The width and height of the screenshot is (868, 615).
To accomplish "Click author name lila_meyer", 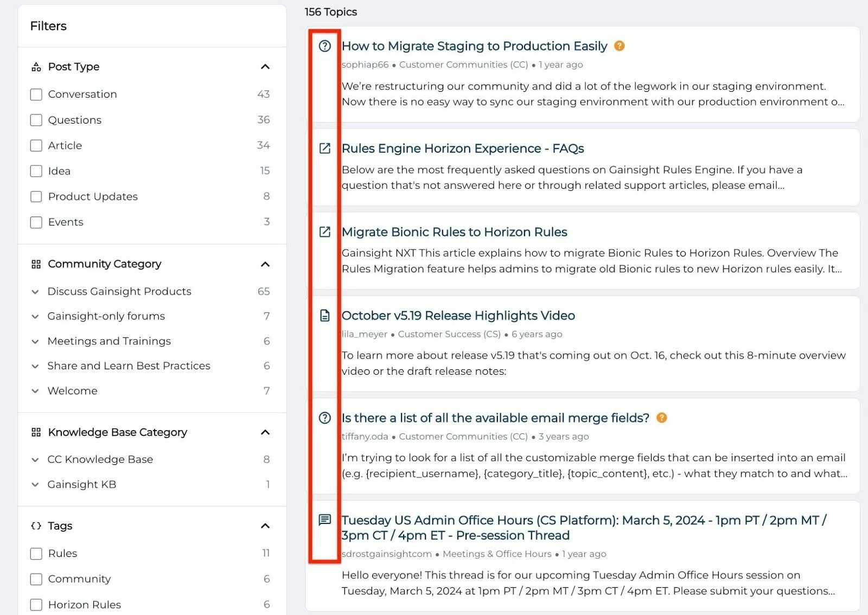I will point(365,334).
